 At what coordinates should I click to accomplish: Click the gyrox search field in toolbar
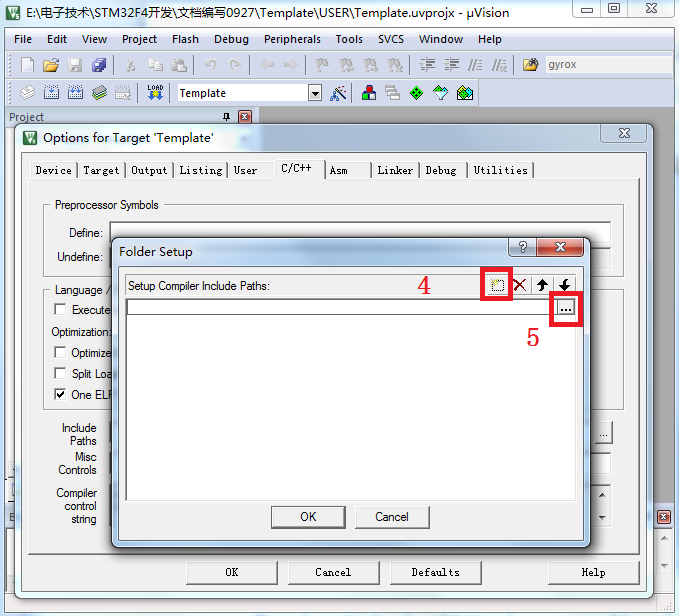(x=610, y=65)
